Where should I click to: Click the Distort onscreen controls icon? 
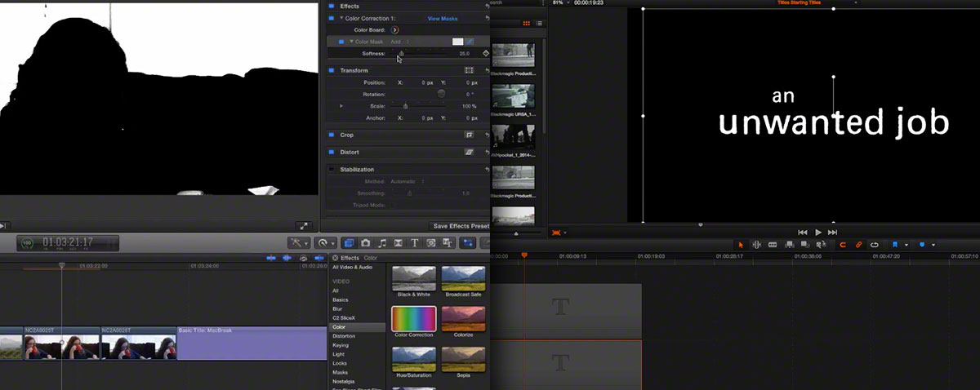pos(470,152)
